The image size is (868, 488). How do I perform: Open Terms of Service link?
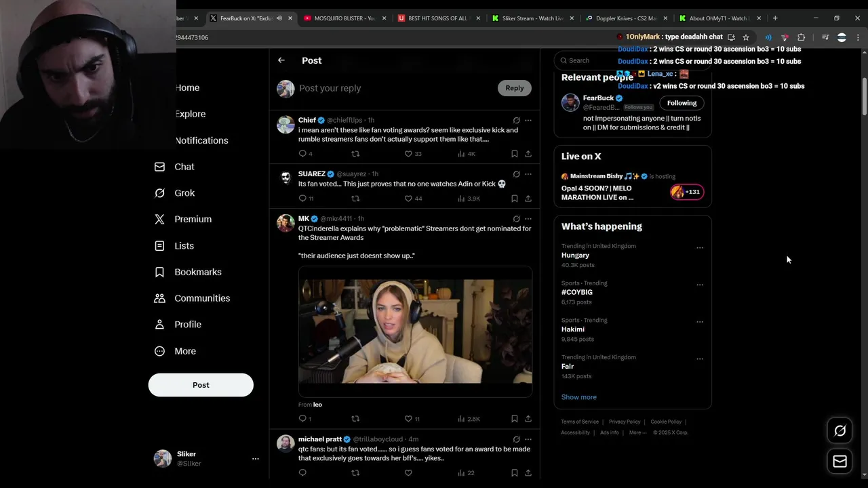[x=580, y=422]
